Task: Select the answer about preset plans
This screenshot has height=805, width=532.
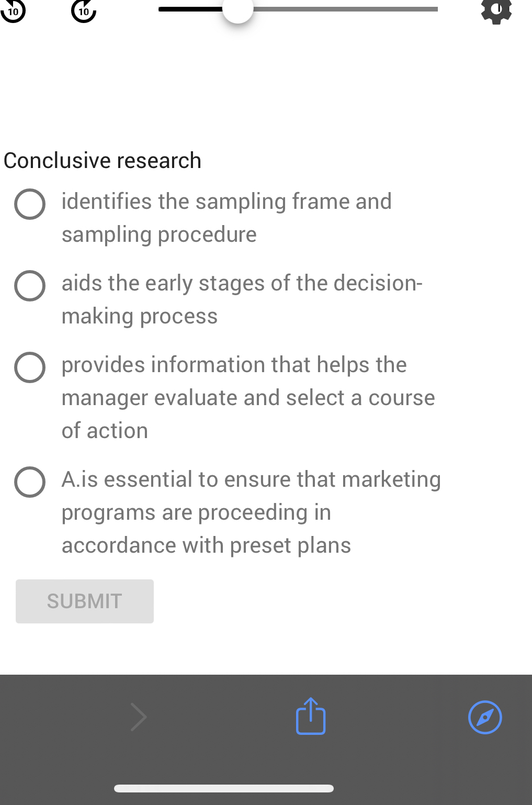Action: click(30, 482)
